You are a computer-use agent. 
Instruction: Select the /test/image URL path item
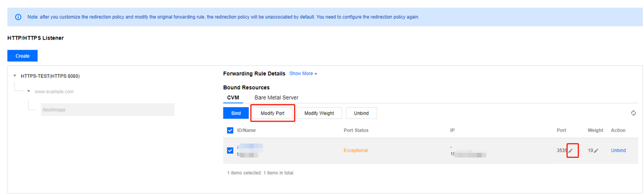[108, 110]
